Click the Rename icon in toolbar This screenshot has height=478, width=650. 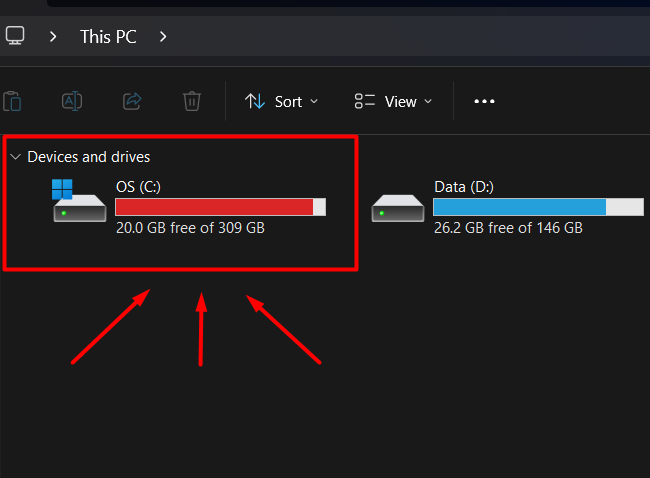(x=72, y=101)
